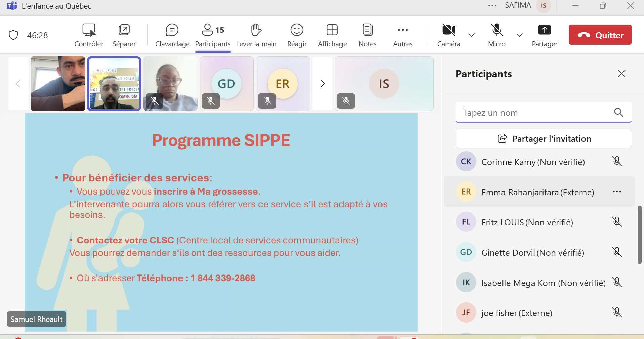Open meeting Notes
Viewport: 644px width, 339px height.
coord(367,35)
